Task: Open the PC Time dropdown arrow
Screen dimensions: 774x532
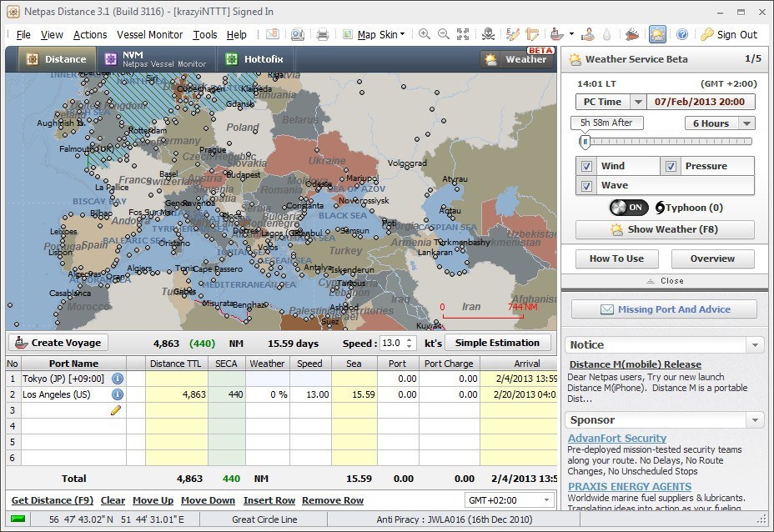Action: point(638,102)
